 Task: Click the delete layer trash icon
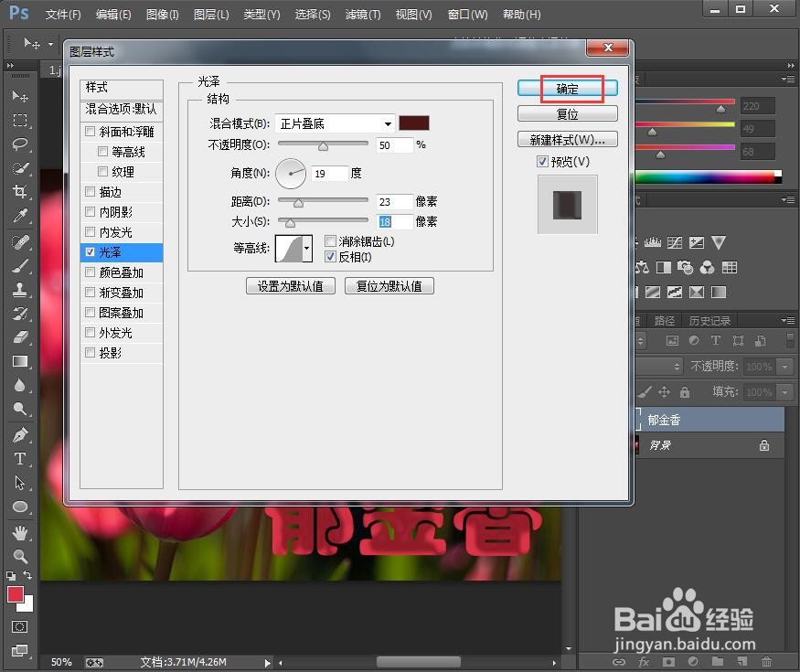pyautogui.click(x=766, y=662)
